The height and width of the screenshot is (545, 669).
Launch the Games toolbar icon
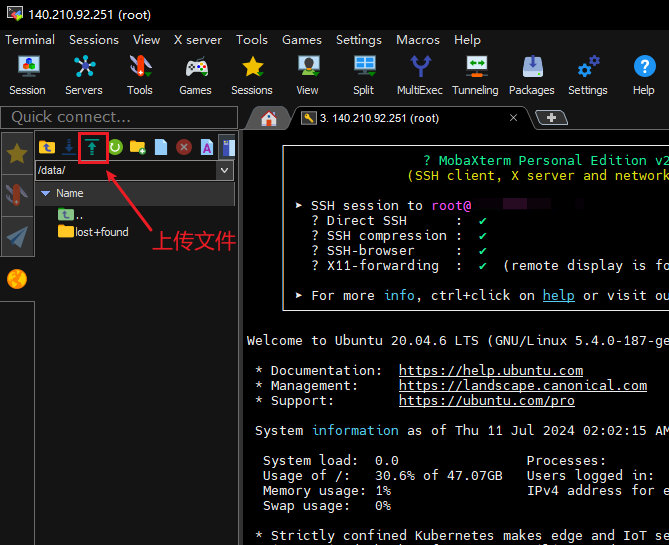pos(196,75)
